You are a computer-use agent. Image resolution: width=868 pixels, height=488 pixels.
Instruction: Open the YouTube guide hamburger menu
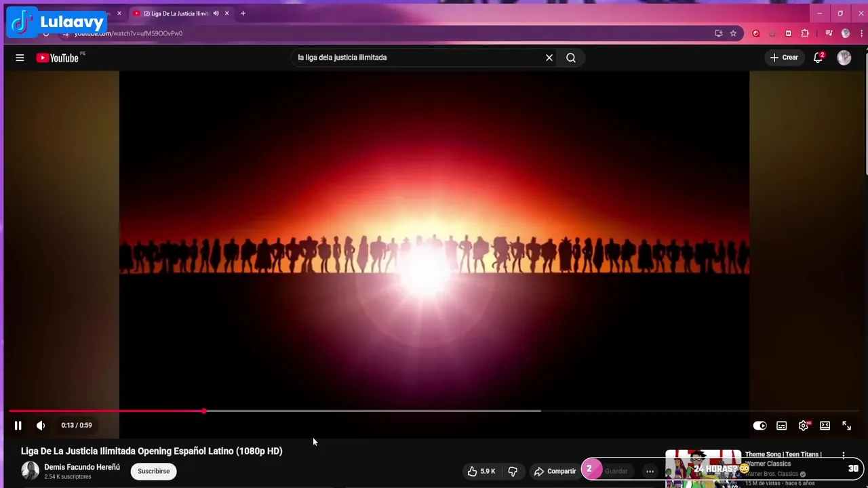coord(20,58)
